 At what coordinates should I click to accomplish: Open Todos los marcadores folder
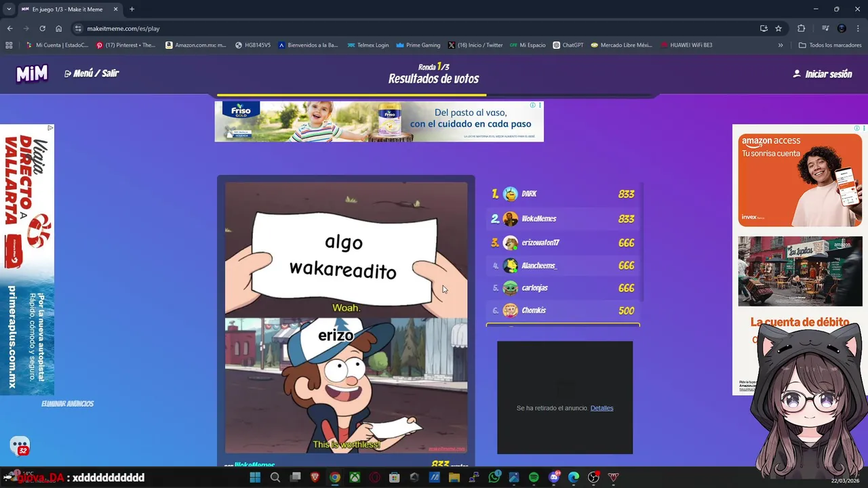click(830, 45)
